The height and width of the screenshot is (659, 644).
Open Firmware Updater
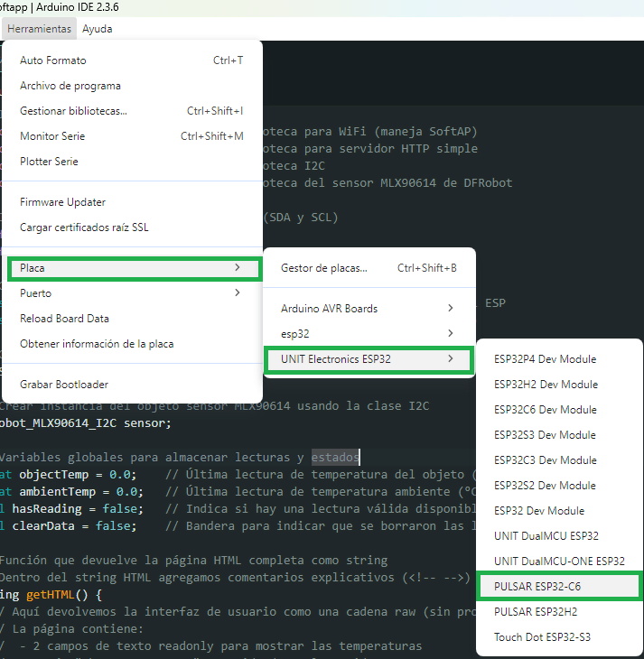(x=132, y=202)
